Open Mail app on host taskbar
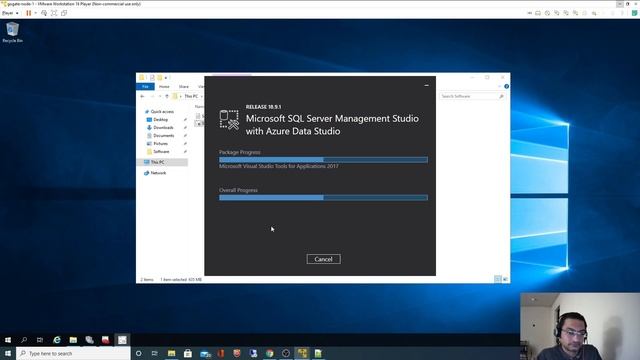Screen dimensions: 640x360 205,353
